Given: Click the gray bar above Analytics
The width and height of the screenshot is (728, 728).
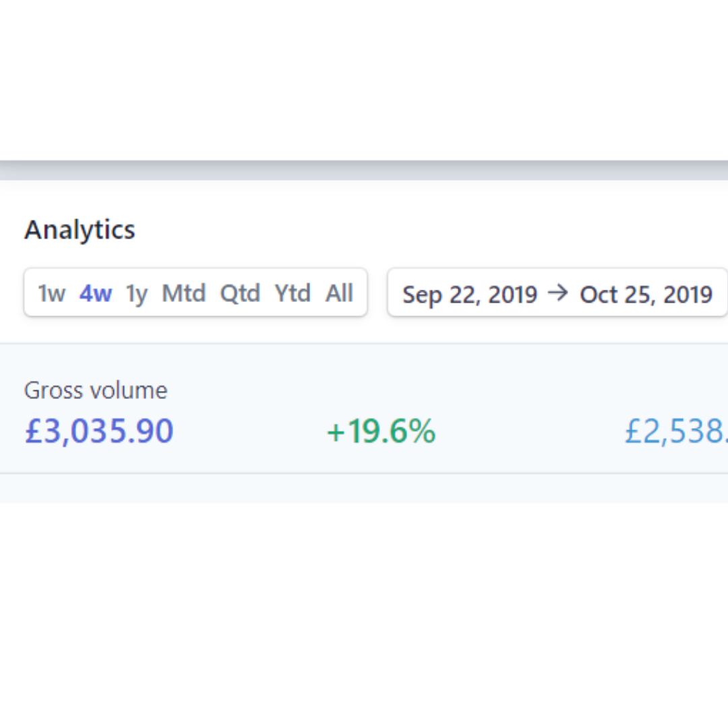Looking at the screenshot, I should 364,171.
